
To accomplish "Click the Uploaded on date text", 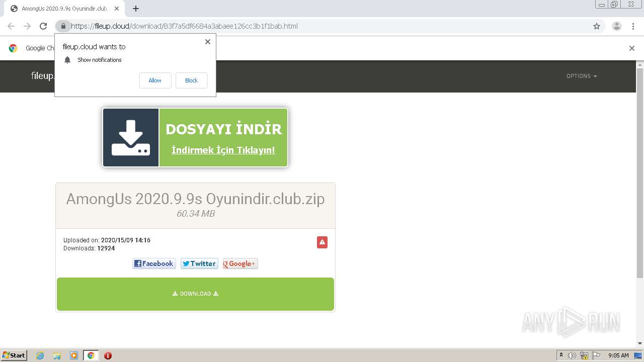I will coord(107,240).
